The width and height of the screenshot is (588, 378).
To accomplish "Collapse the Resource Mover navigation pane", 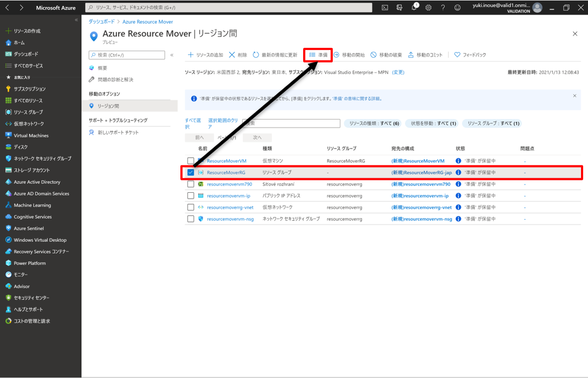I will pos(172,55).
